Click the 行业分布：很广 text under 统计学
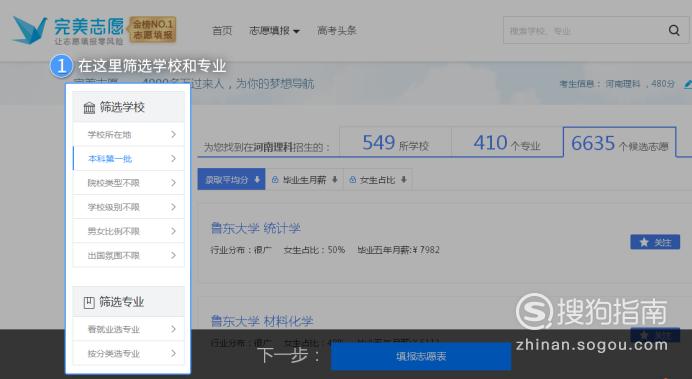This screenshot has width=692, height=379. [241, 250]
